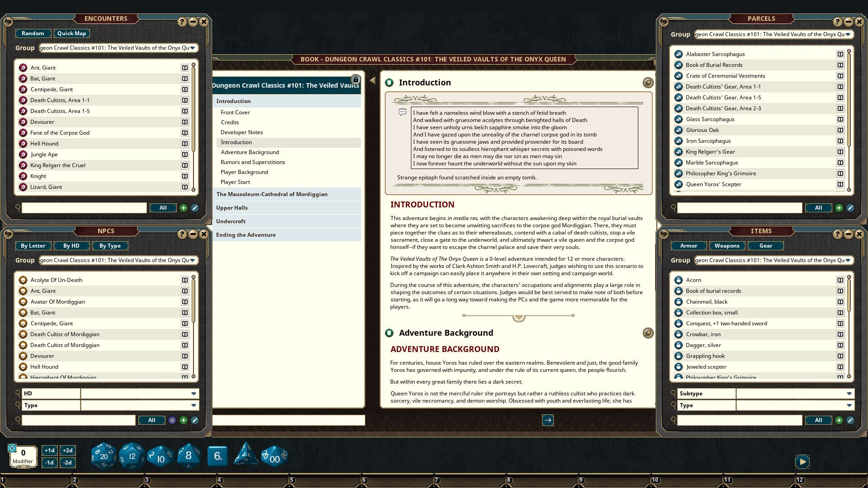Create a new parcel with the green plus icon
This screenshot has width=868, height=488.
coord(839,208)
